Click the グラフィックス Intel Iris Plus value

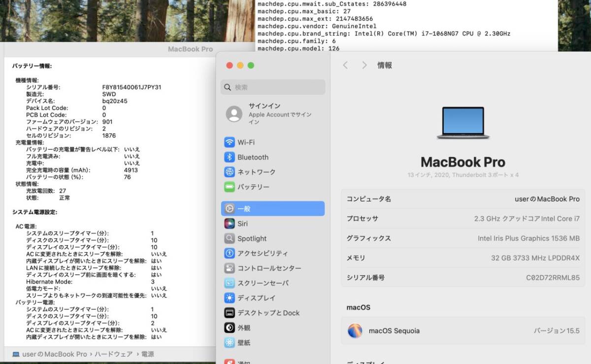[528, 238]
